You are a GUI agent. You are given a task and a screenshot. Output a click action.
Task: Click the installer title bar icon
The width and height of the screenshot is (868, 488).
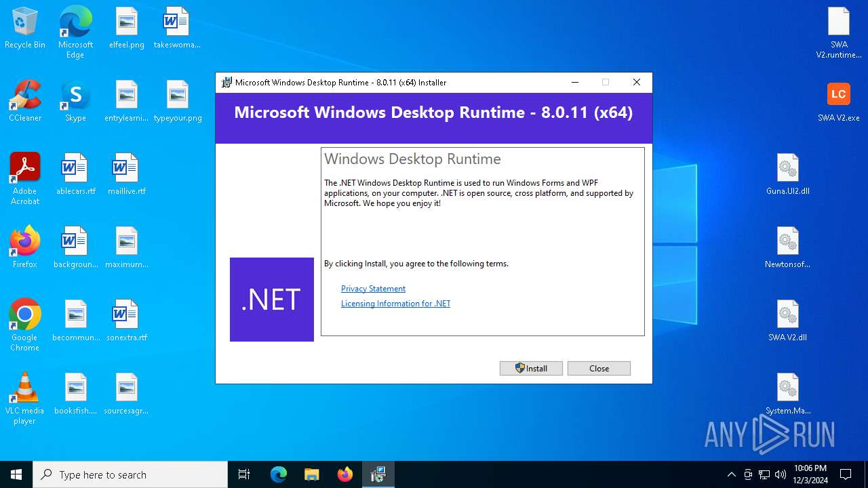[227, 82]
